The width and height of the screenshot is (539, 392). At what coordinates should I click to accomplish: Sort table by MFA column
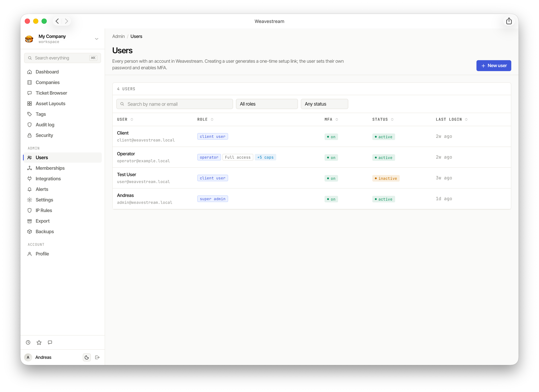click(x=331, y=119)
